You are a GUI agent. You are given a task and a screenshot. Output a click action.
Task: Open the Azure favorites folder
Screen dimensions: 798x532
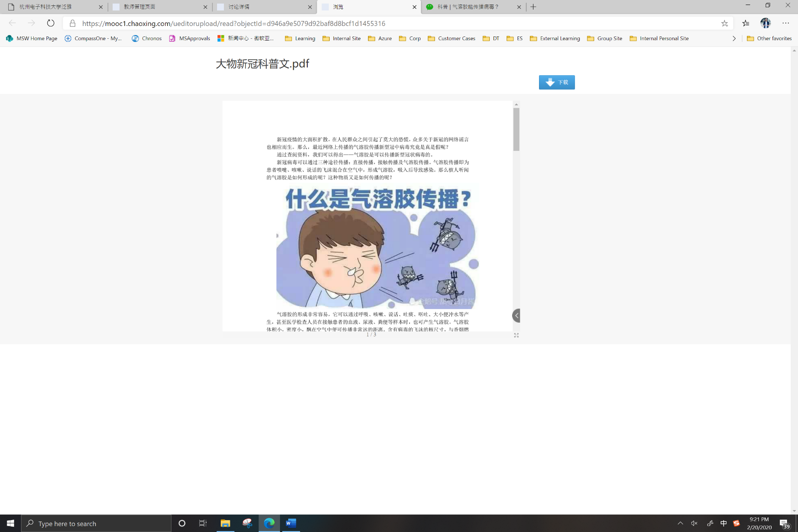pyautogui.click(x=380, y=38)
